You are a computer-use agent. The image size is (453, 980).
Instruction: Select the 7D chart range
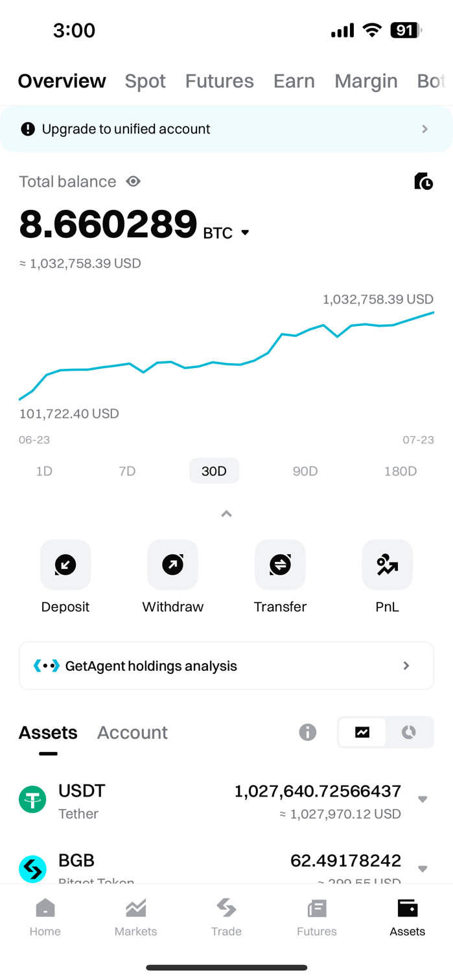127,471
